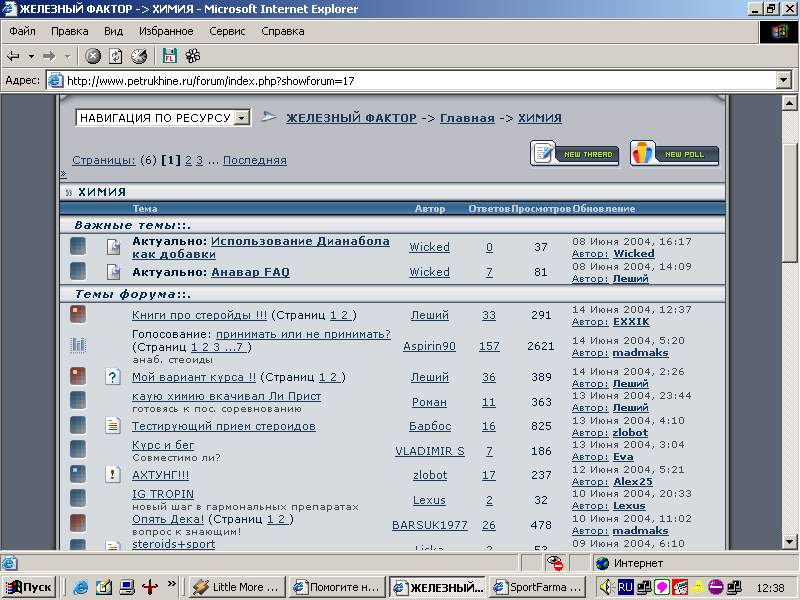Open the Избранное menu
Image resolution: width=800 pixels, height=600 pixels.
(x=165, y=31)
